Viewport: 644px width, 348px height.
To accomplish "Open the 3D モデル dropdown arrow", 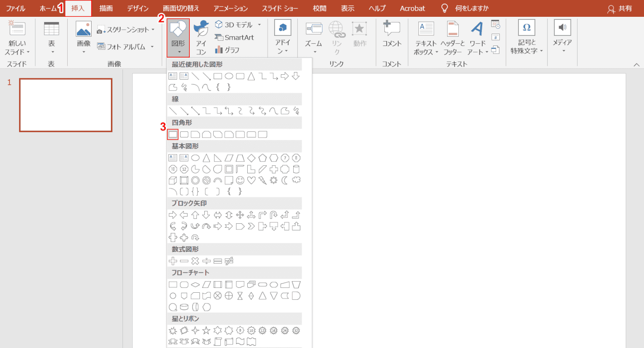I will tap(260, 25).
